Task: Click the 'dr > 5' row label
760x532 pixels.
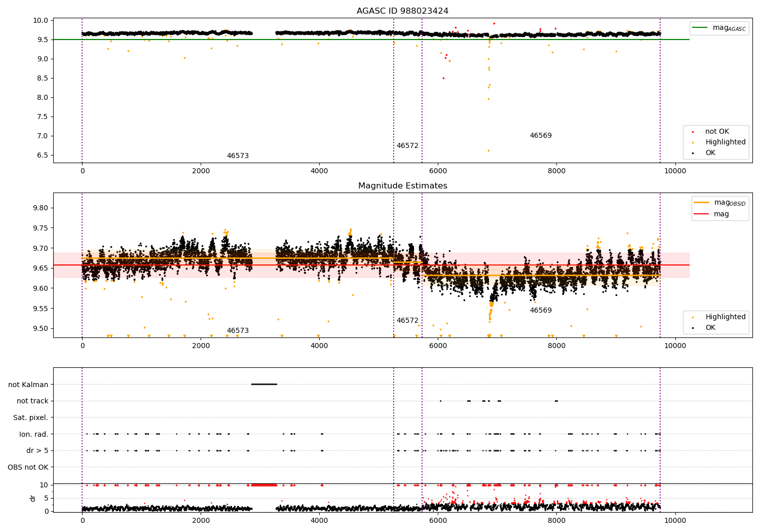Action: point(37,451)
